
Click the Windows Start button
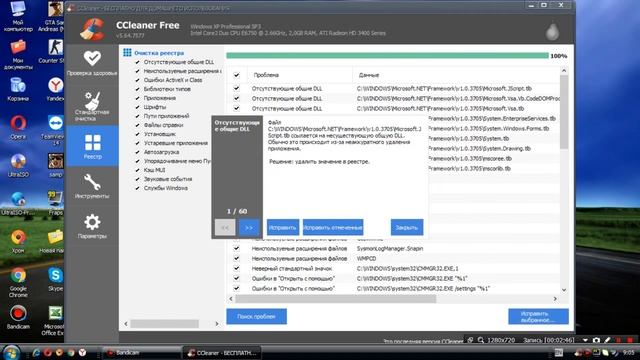pyautogui.click(x=11, y=353)
